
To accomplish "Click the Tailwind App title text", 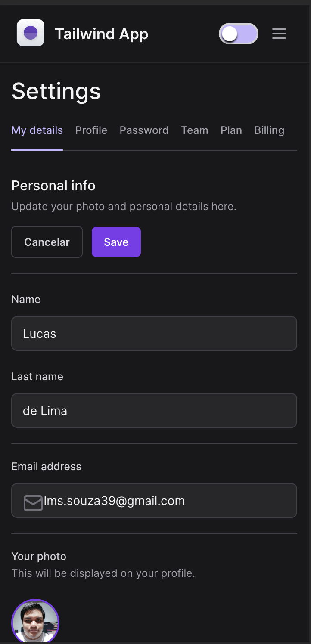I will point(102,34).
